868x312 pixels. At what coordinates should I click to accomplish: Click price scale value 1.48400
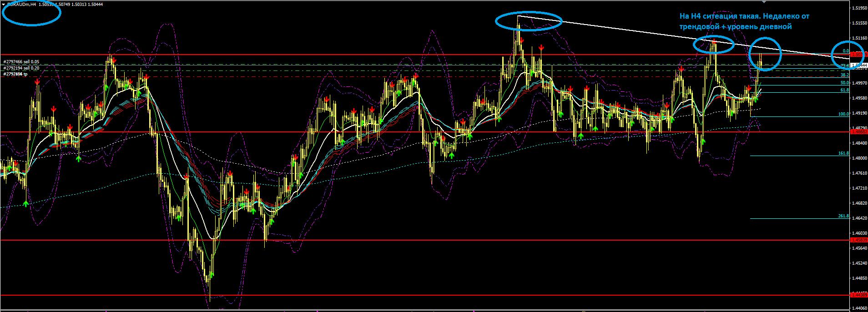859,143
